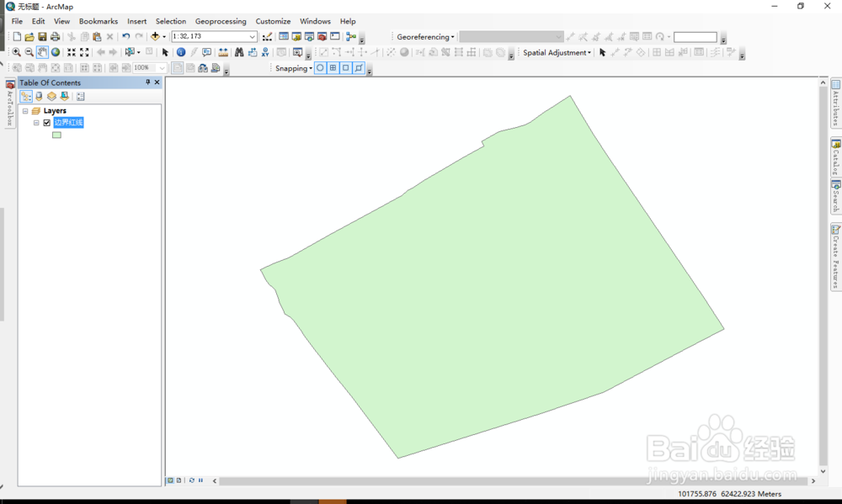
Task: Toggle List By Drawing Order view
Action: click(x=26, y=97)
